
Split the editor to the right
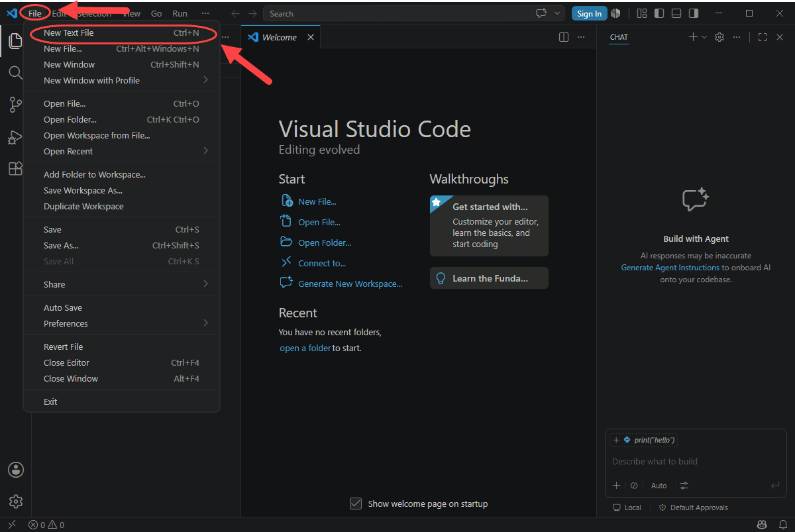click(564, 37)
